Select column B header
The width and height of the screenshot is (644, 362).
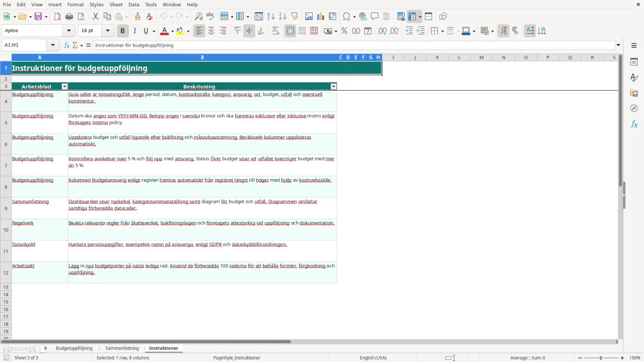click(x=202, y=57)
